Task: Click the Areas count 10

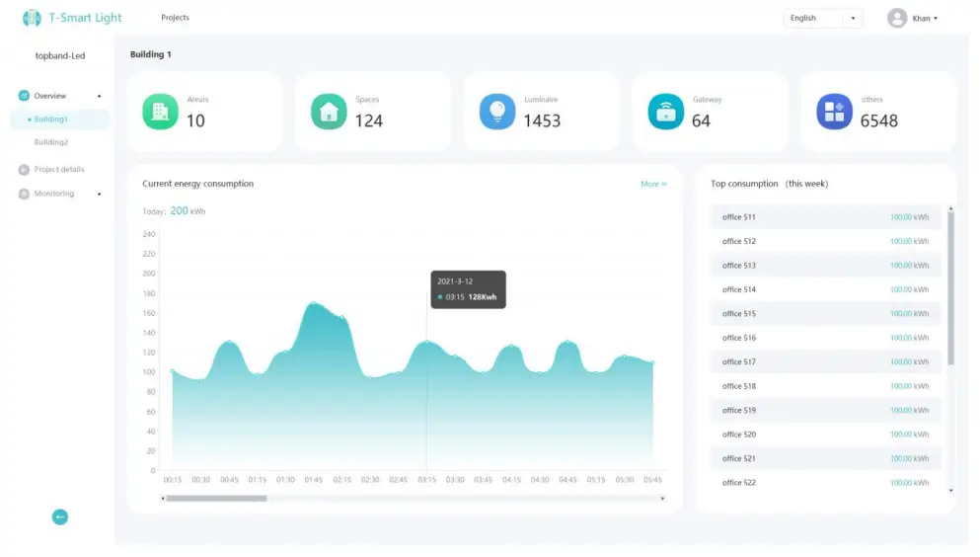Action: pos(195,120)
